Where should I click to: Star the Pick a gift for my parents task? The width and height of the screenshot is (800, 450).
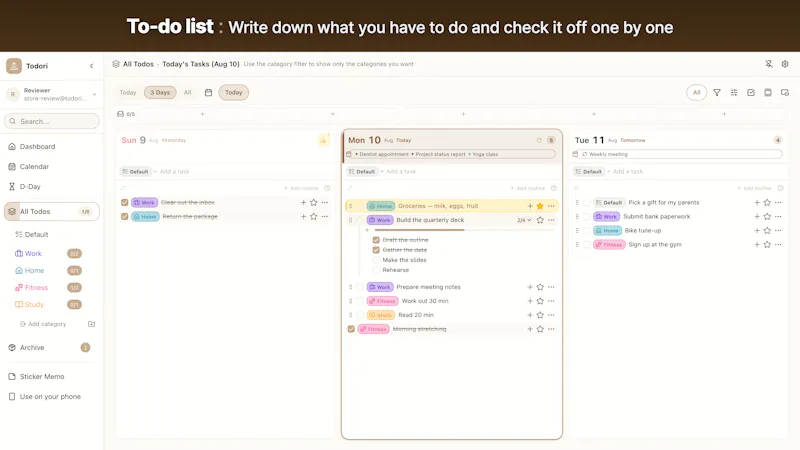pyautogui.click(x=767, y=203)
